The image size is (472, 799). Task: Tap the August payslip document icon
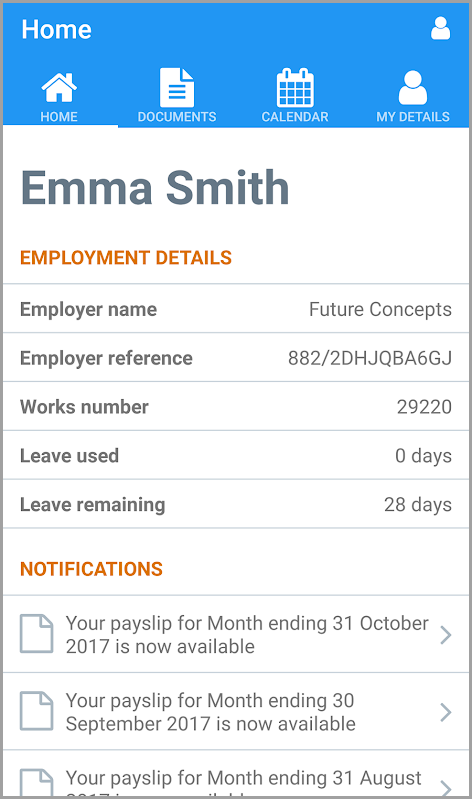pyautogui.click(x=36, y=783)
